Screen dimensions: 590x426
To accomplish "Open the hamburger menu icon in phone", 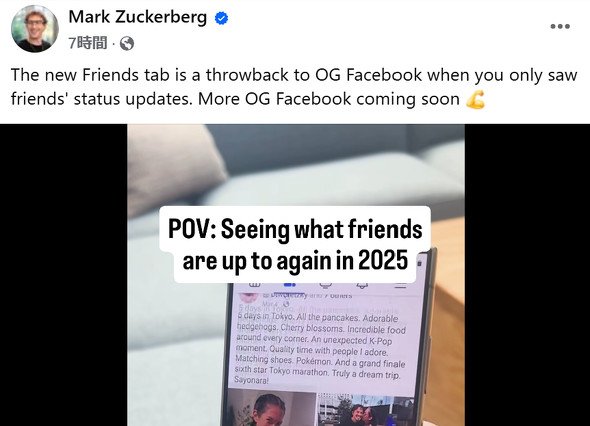I will pyautogui.click(x=400, y=286).
